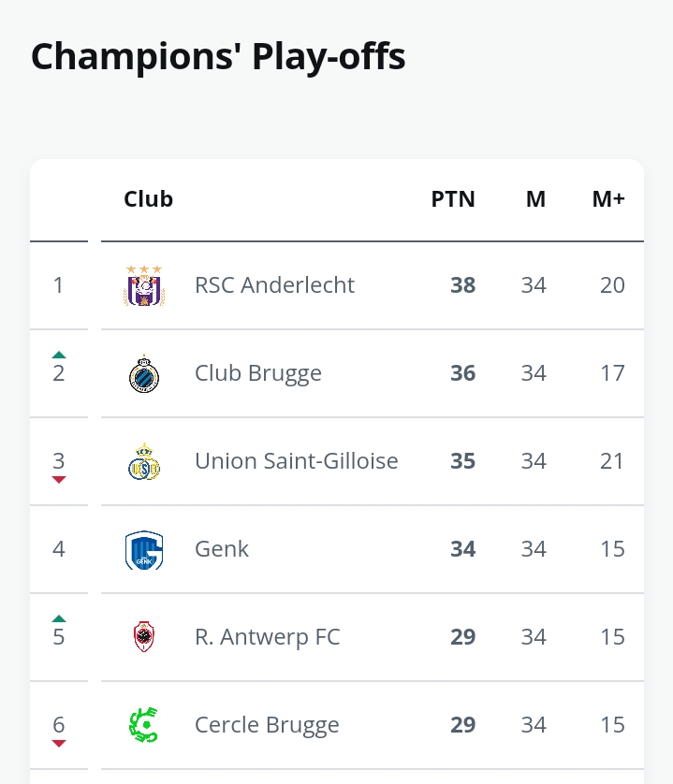673x784 pixels.
Task: Click the PTN column header
Action: tap(453, 199)
